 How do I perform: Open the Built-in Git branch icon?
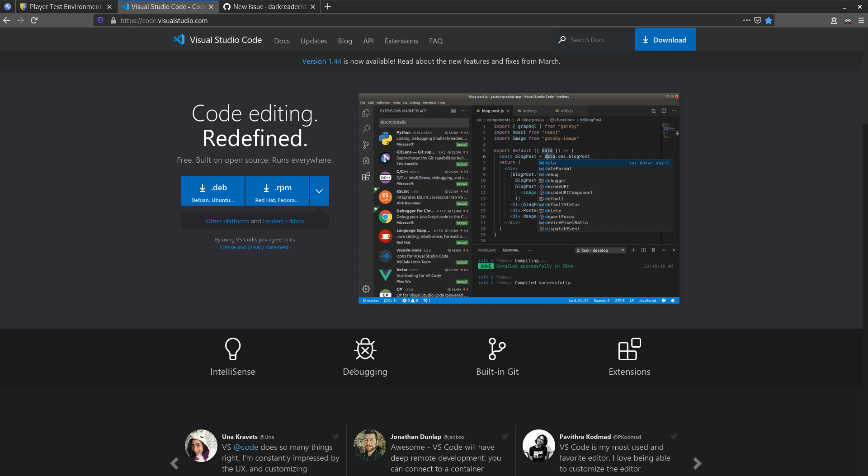click(x=497, y=349)
